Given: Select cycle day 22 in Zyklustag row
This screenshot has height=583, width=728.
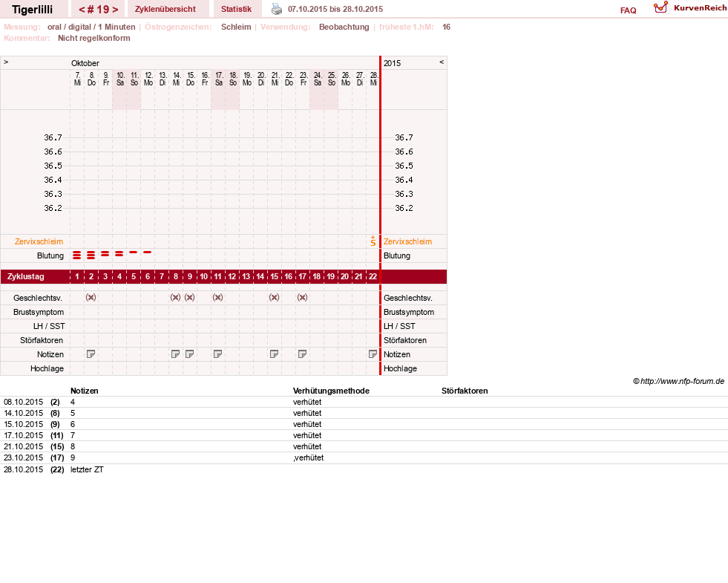Looking at the screenshot, I should coord(373,276).
